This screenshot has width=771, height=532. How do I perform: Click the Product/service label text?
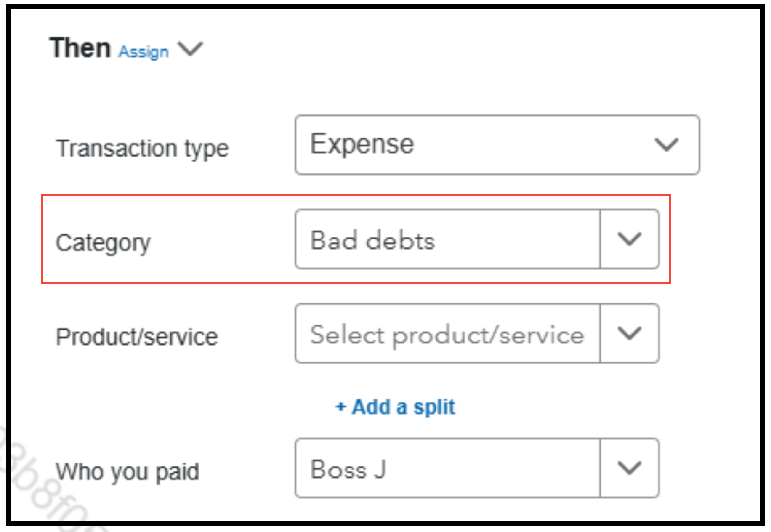[137, 337]
